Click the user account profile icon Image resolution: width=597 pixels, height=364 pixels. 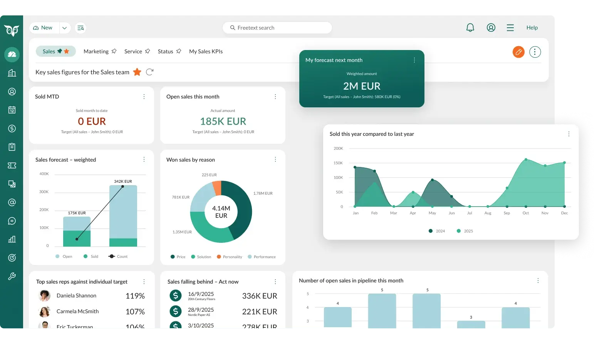point(491,27)
